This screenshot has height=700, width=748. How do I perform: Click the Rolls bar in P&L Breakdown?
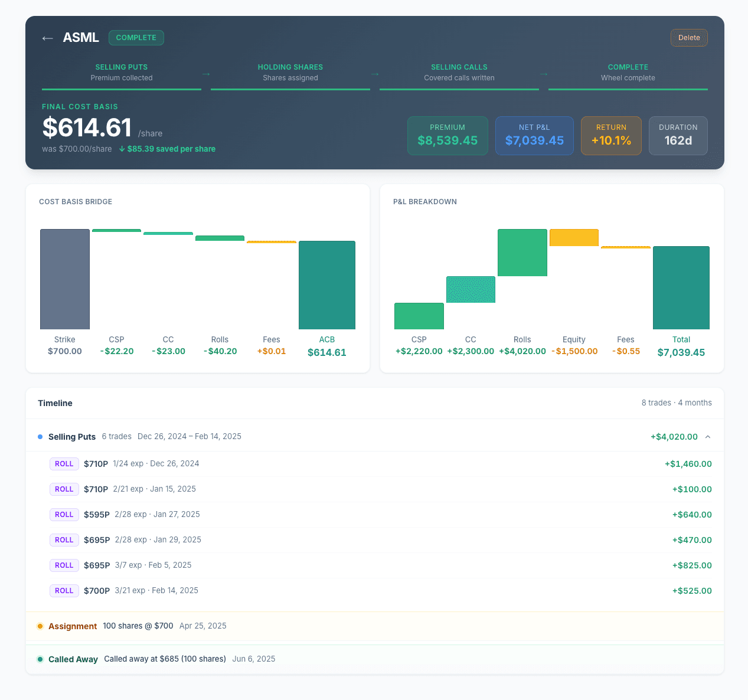tap(522, 253)
